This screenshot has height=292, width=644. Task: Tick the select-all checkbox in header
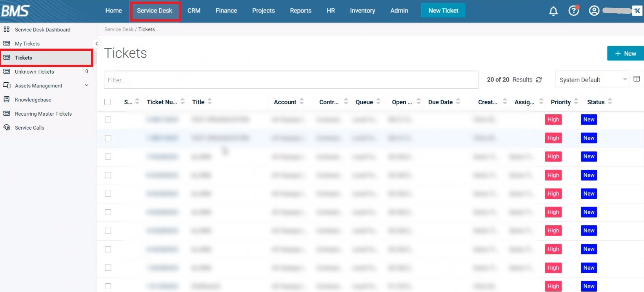click(x=107, y=102)
